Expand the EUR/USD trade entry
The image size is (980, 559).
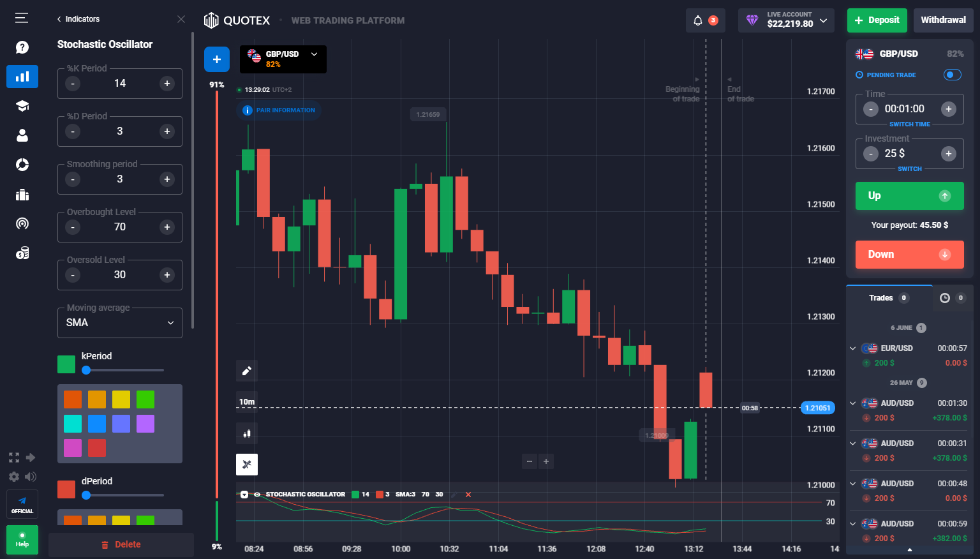pyautogui.click(x=852, y=348)
